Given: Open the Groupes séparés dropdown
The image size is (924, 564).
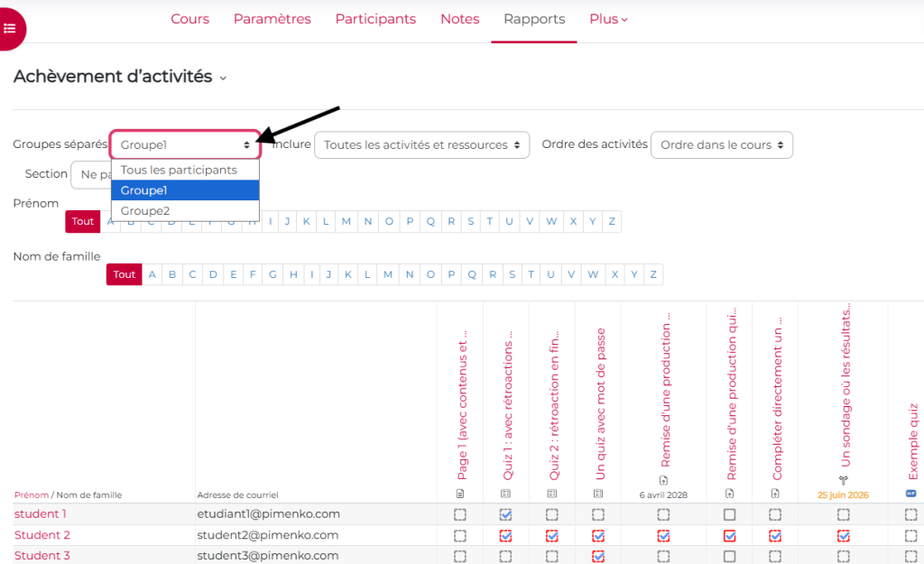Looking at the screenshot, I should pyautogui.click(x=185, y=145).
